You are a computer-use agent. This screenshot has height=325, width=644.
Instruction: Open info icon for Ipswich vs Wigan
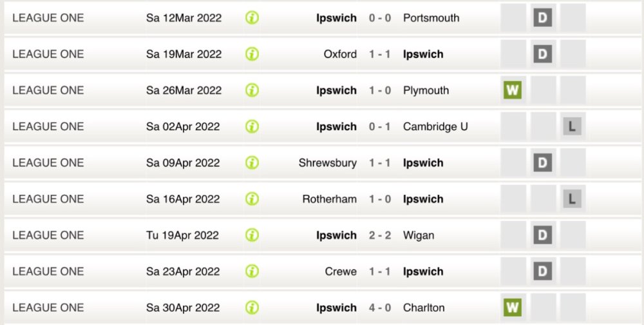click(252, 235)
